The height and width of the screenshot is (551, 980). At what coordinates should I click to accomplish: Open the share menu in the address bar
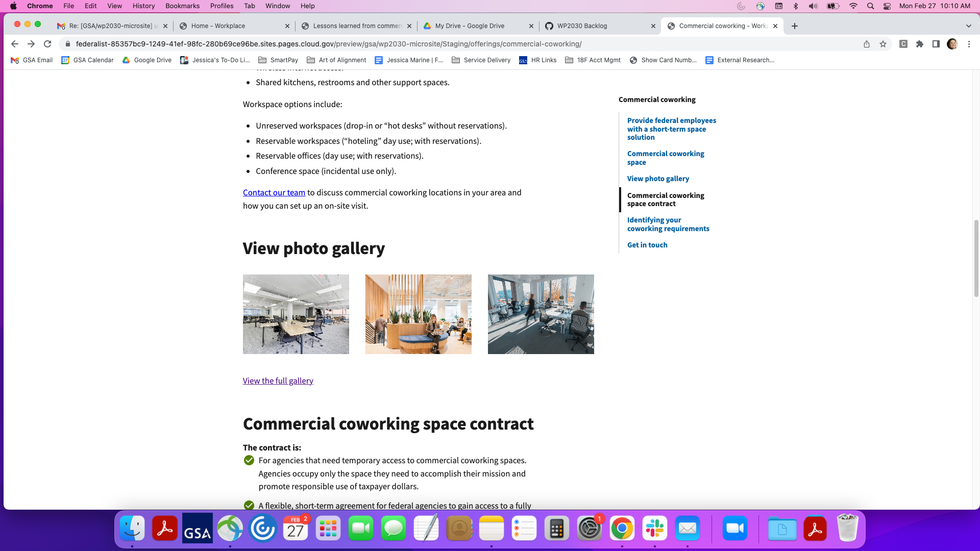pos(866,44)
